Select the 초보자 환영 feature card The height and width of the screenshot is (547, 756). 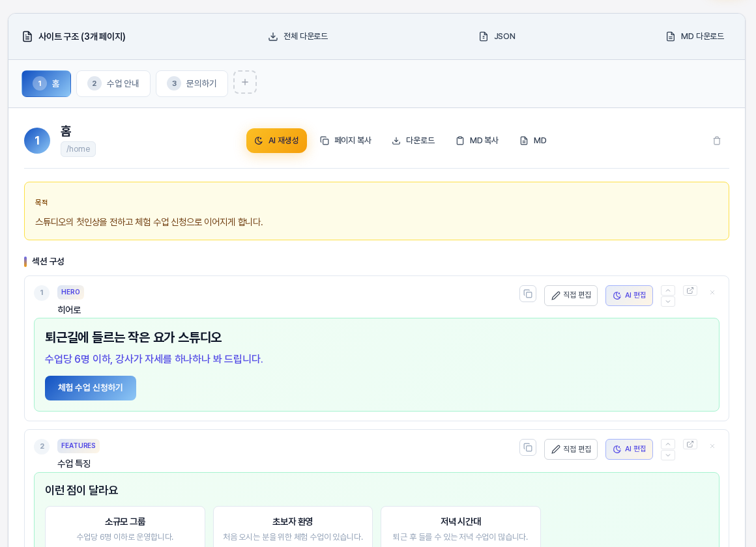[x=293, y=526]
